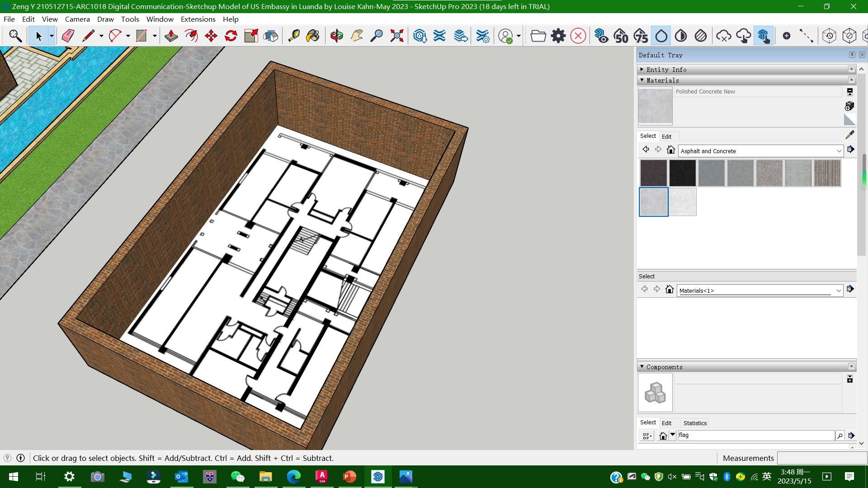Toggle the outlined droplet style button
Image resolution: width=868 pixels, height=488 pixels.
(661, 36)
